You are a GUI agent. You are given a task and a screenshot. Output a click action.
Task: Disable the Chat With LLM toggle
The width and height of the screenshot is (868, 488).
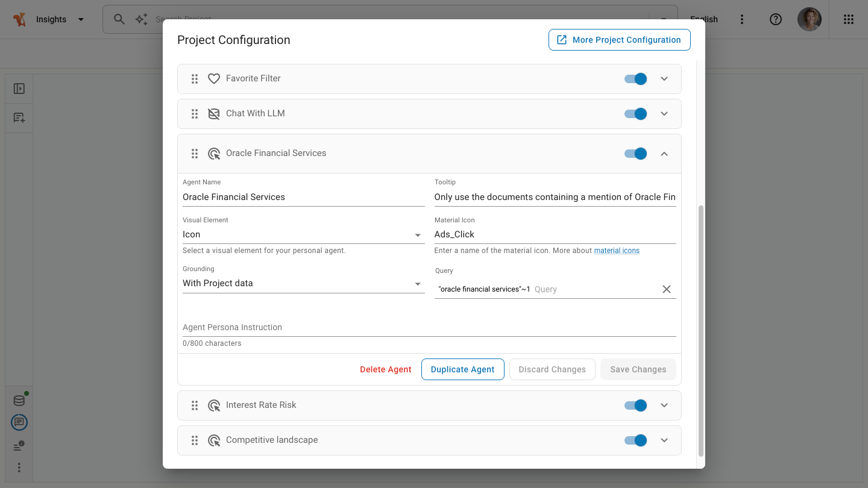click(x=636, y=114)
